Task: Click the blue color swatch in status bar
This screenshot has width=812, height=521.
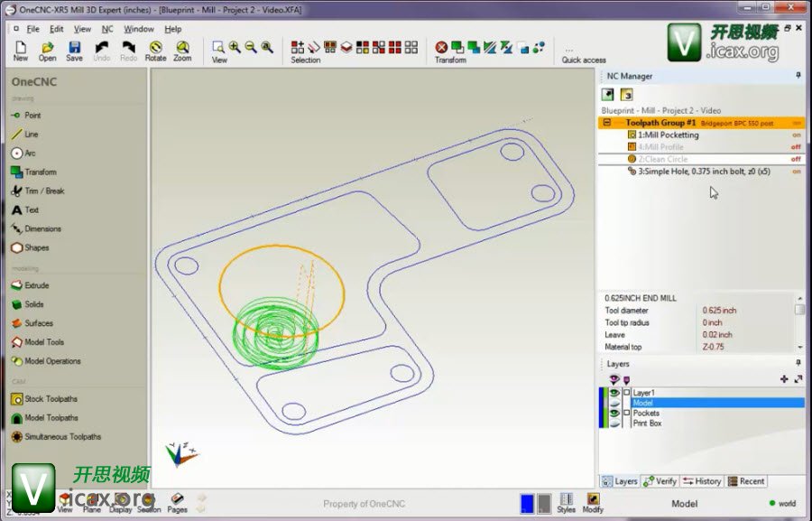Action: (x=527, y=503)
